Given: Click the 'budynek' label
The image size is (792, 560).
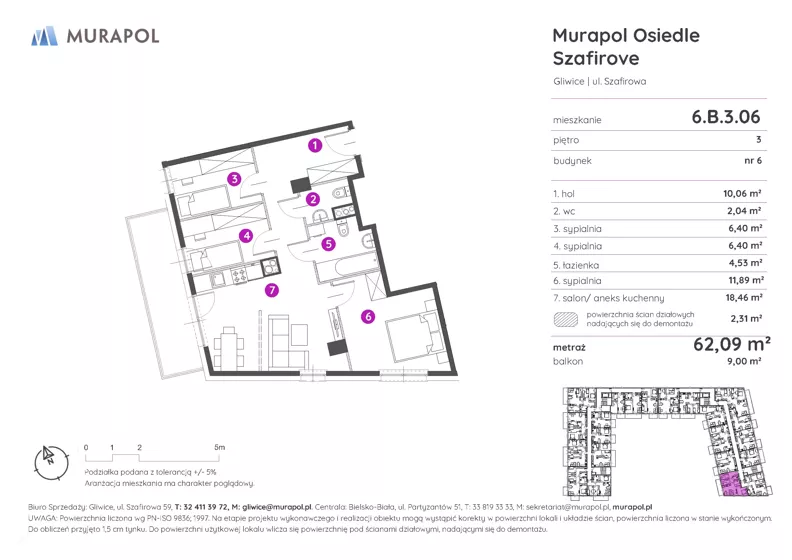Looking at the screenshot, I should pyautogui.click(x=572, y=161).
